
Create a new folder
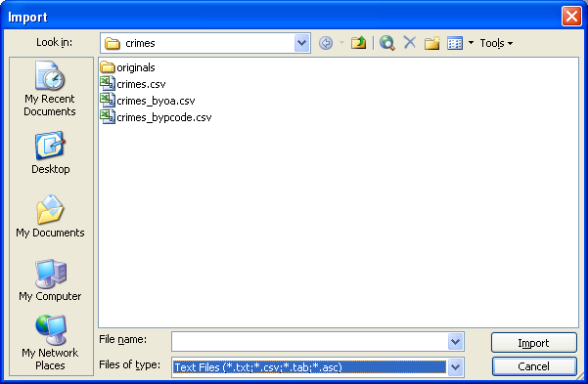click(x=432, y=43)
